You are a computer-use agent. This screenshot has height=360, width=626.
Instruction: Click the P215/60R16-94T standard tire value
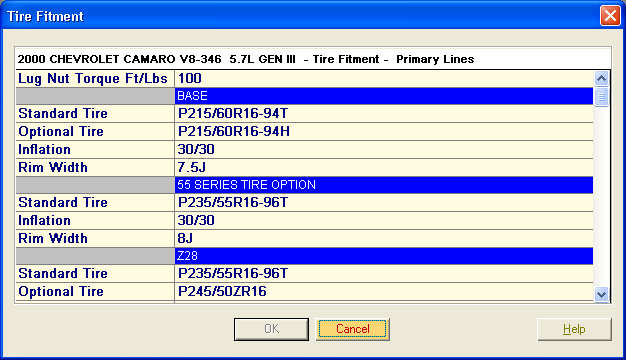pyautogui.click(x=233, y=113)
